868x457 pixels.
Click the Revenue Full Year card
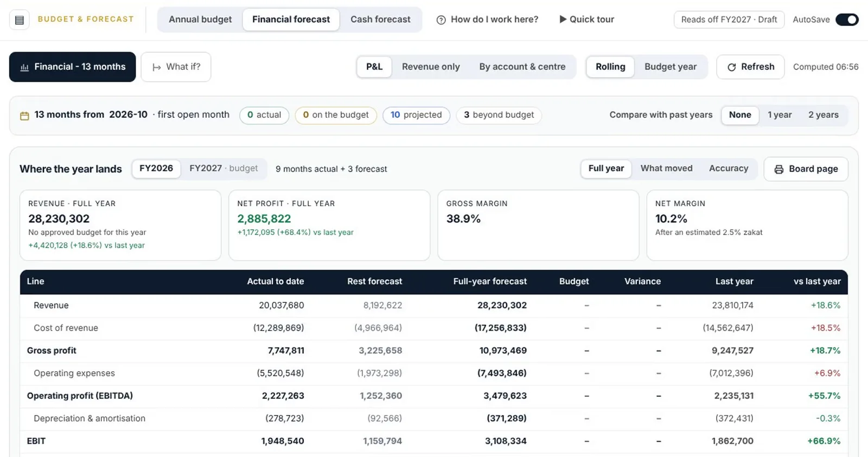(x=120, y=225)
